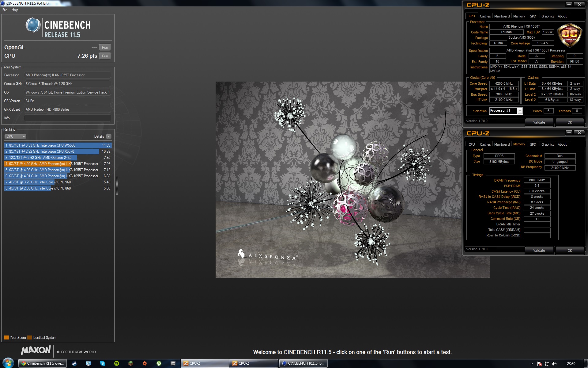This screenshot has width=588, height=368.
Task: Click the ranking panel splitter handle
Action: point(117,186)
